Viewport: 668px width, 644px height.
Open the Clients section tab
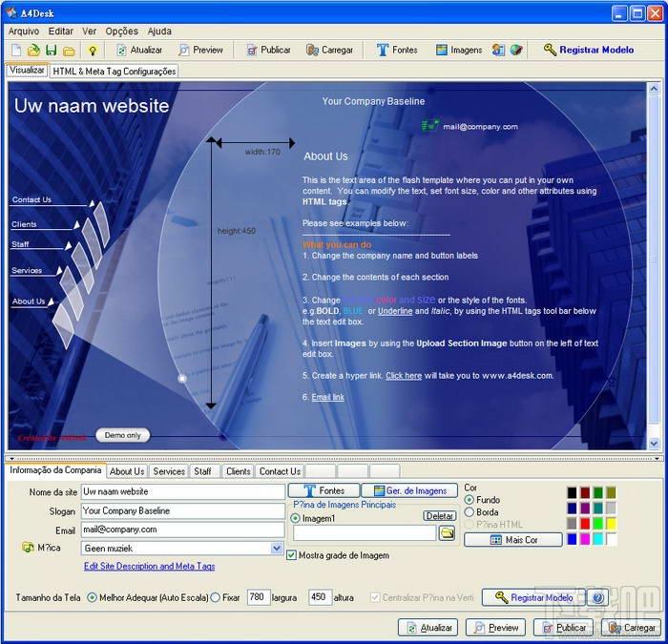[x=239, y=471]
